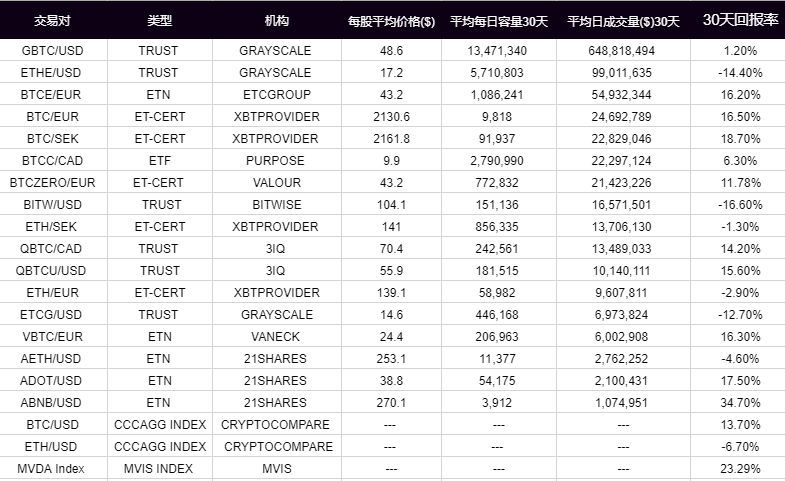Click the CCCAGG INDEX cell for BTC/USD
The image size is (785, 481).
(x=160, y=425)
